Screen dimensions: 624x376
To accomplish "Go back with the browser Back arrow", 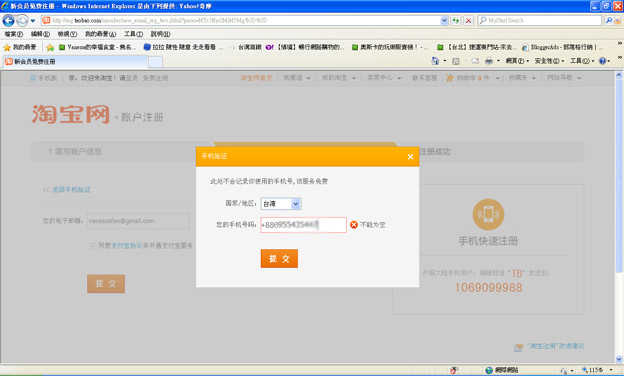I will 8,20.
